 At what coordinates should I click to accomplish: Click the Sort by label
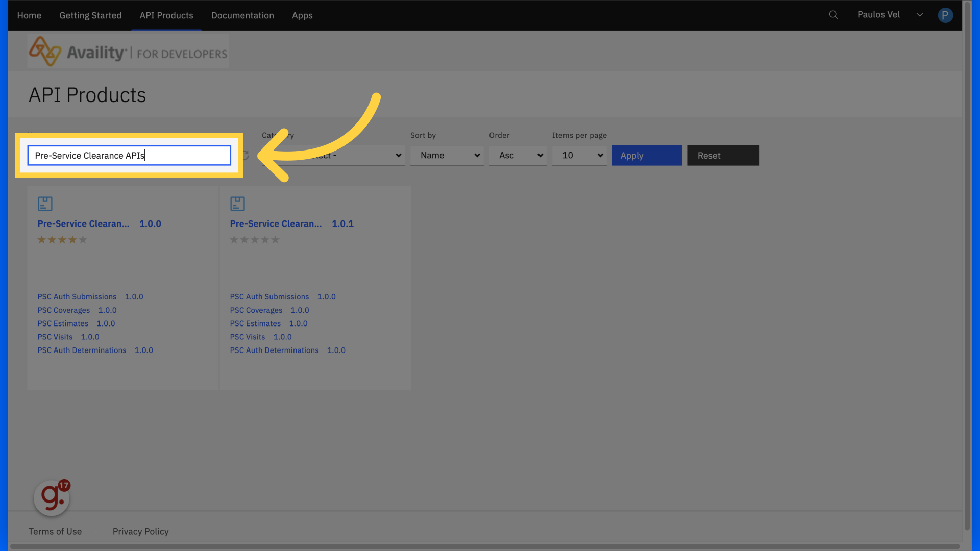point(423,135)
